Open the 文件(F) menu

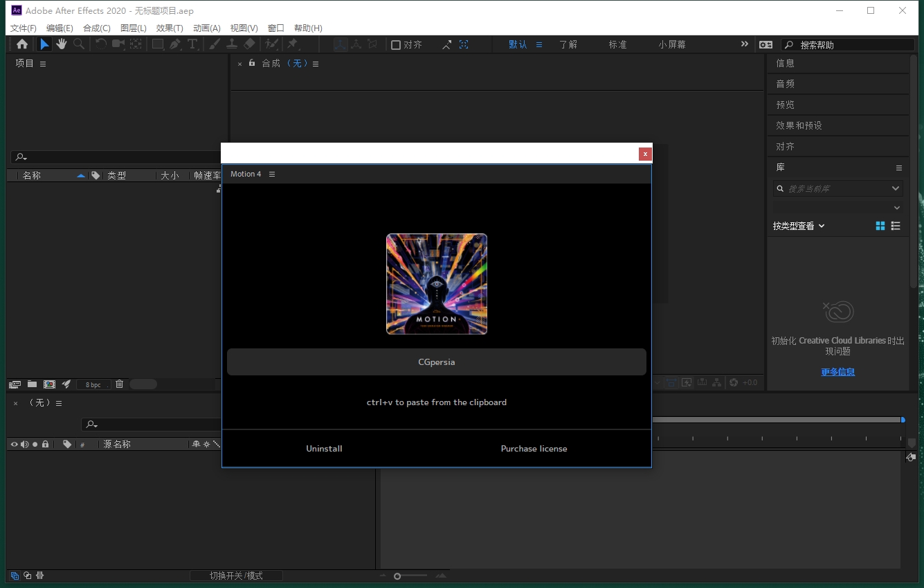24,28
